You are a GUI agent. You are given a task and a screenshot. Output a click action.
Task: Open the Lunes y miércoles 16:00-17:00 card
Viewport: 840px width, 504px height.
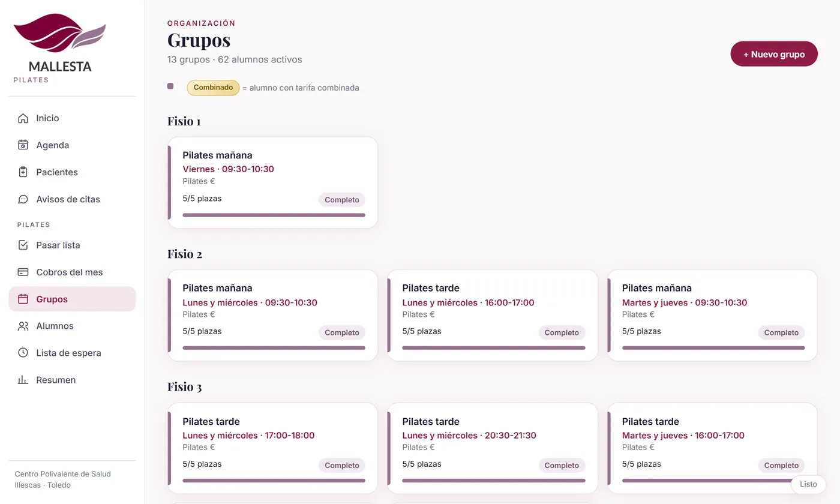pos(493,316)
